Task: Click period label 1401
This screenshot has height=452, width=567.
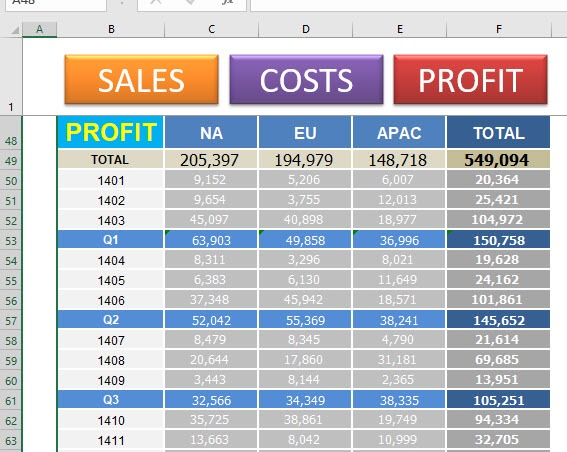Action: (110, 180)
